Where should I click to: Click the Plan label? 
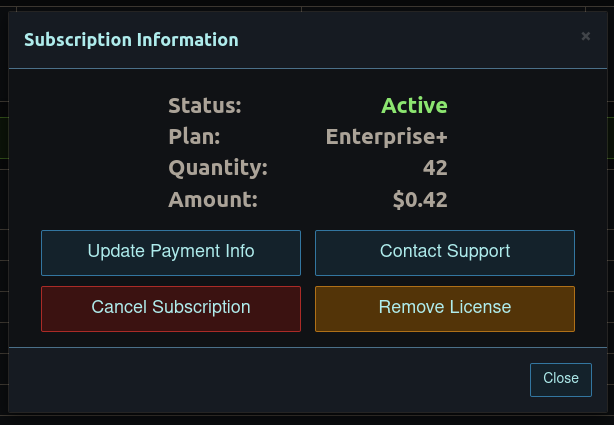(x=194, y=137)
